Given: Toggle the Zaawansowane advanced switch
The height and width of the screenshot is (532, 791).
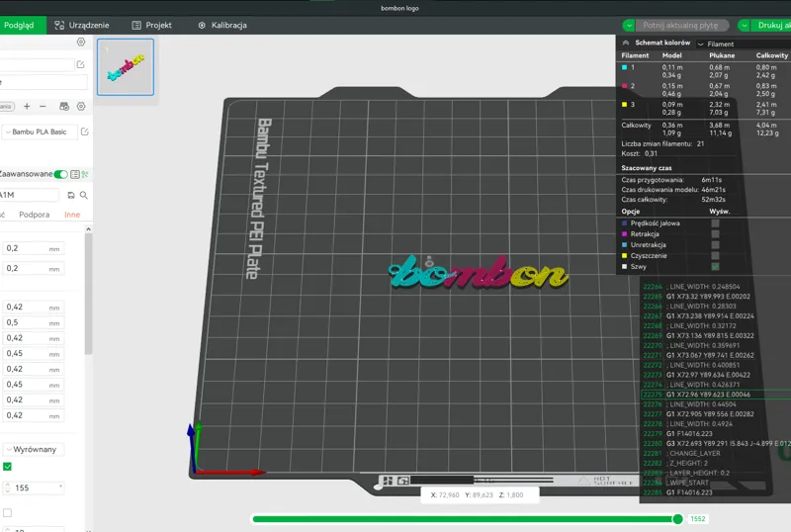Looking at the screenshot, I should coord(61,174).
